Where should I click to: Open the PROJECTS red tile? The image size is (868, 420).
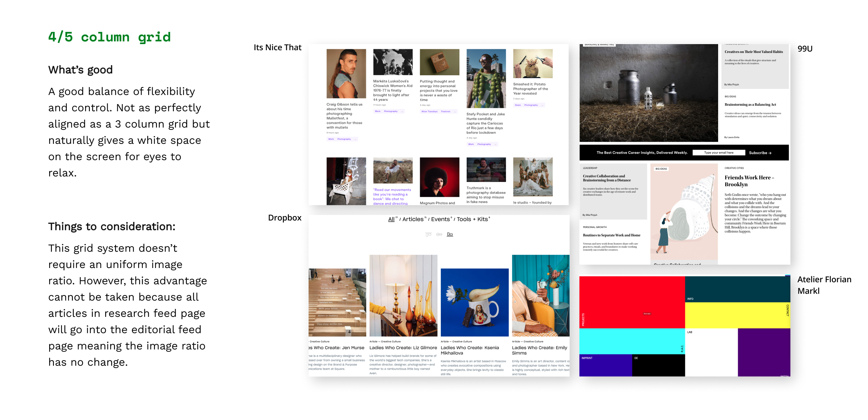pos(632,302)
